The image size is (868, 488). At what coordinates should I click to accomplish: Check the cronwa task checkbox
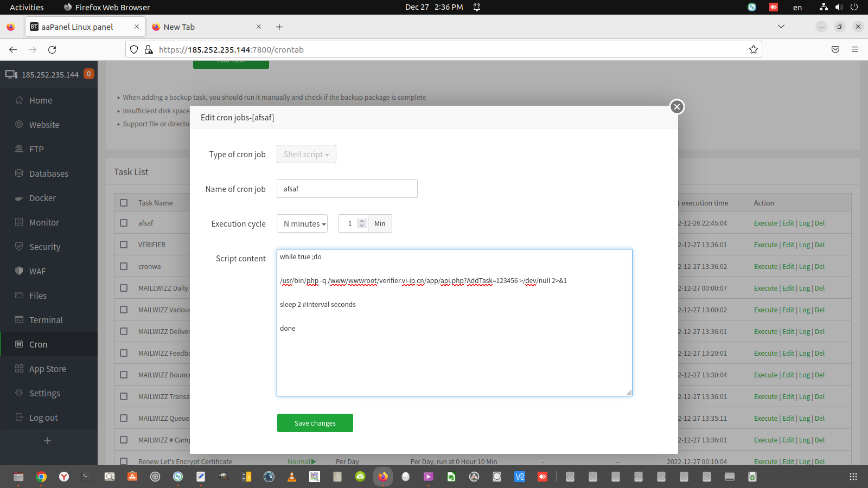click(x=124, y=266)
